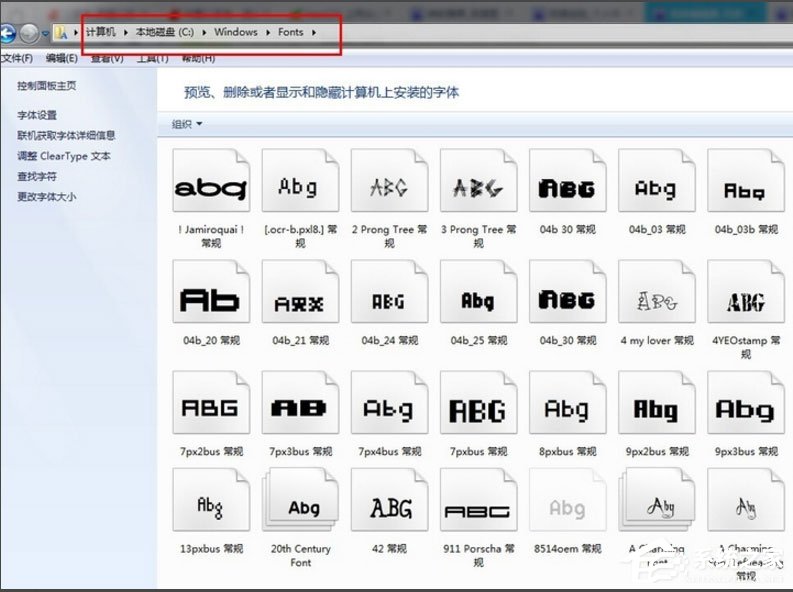Image resolution: width=793 pixels, height=592 pixels.
Task: Select the 04b_20 font icon
Action: (x=211, y=292)
